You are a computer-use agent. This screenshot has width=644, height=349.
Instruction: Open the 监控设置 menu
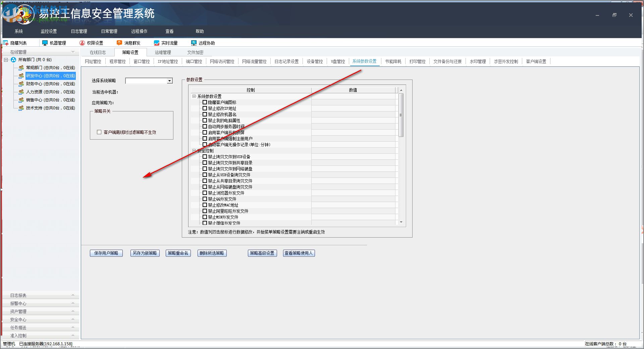[x=49, y=31]
